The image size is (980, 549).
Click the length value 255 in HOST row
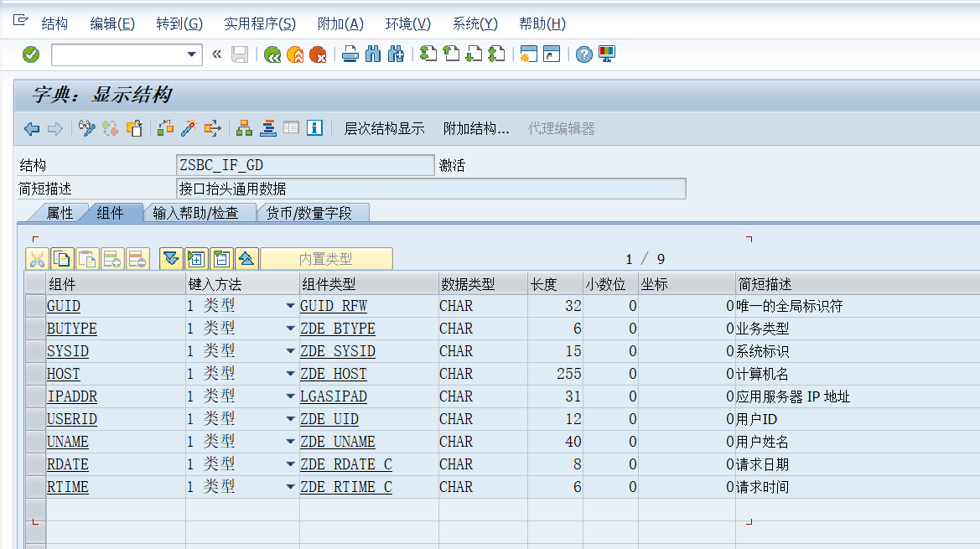568,374
